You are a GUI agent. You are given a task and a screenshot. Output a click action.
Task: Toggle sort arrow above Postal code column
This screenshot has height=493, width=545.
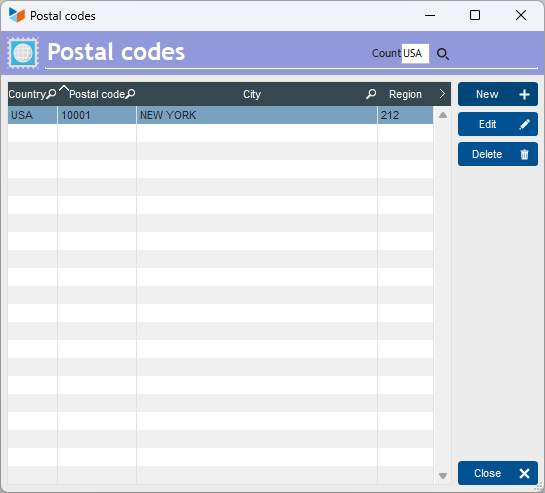64,88
